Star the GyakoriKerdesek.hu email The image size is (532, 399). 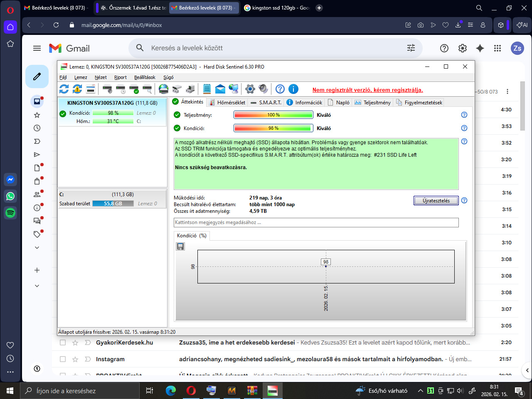[75, 342]
